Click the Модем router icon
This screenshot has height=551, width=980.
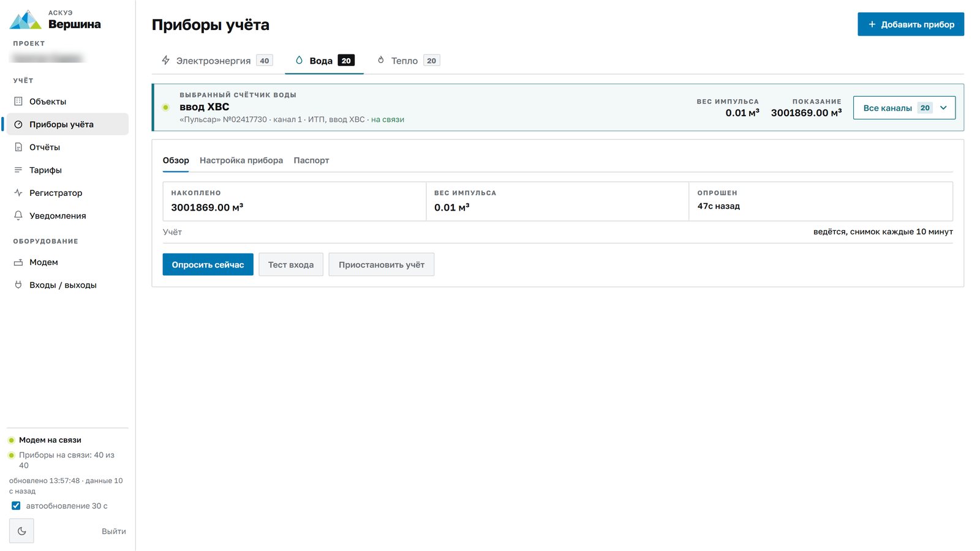(18, 262)
